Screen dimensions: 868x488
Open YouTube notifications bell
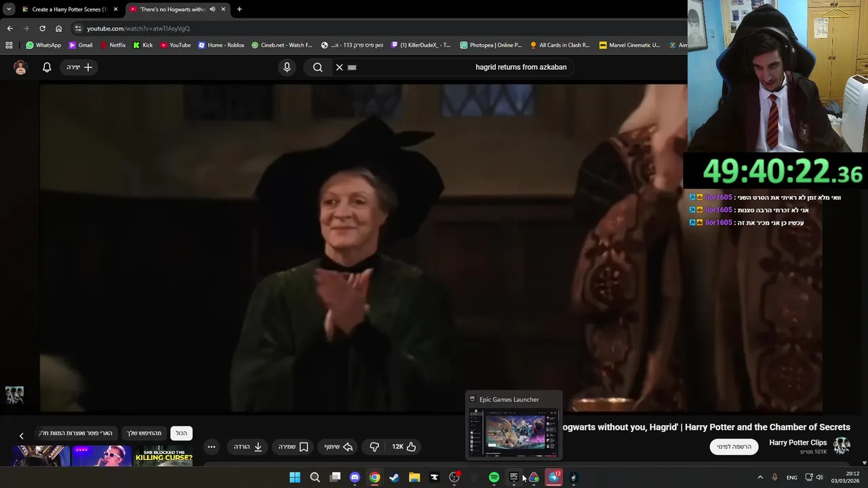[47, 67]
